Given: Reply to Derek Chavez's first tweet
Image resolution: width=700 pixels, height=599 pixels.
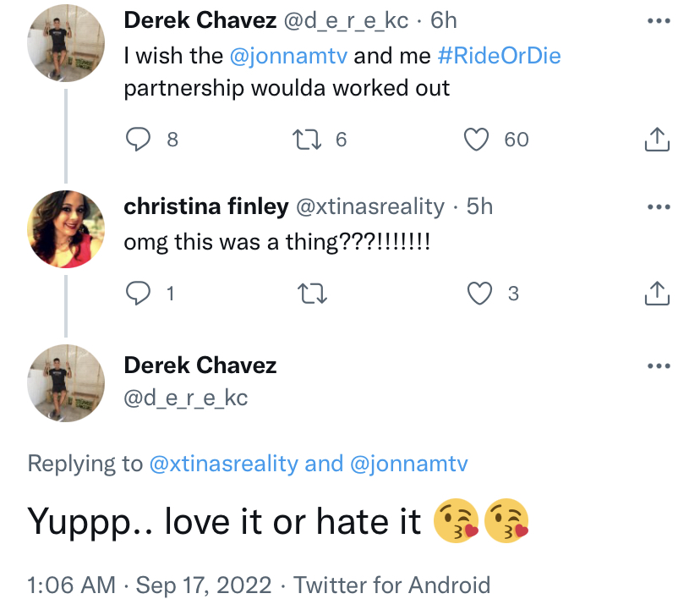Looking at the screenshot, I should click(138, 140).
